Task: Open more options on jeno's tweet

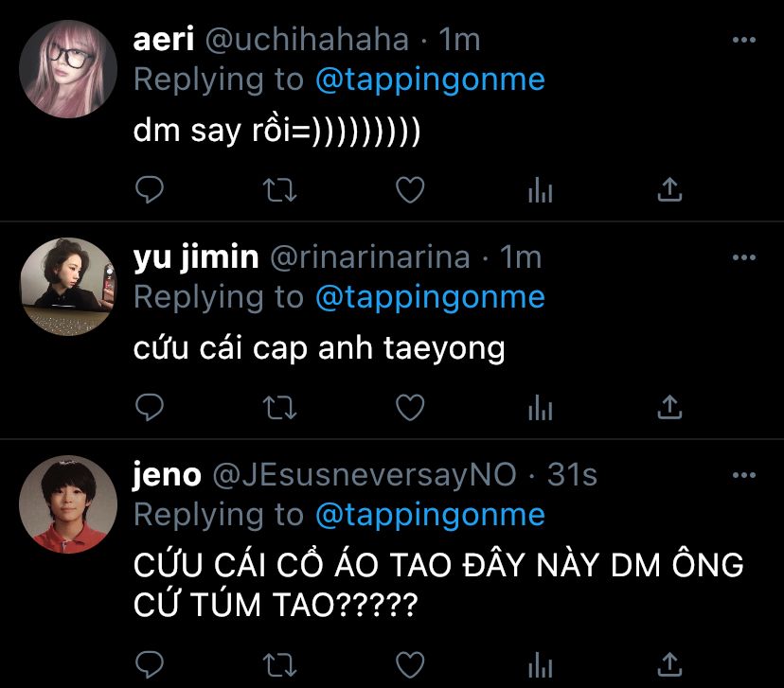Action: pyautogui.click(x=745, y=474)
